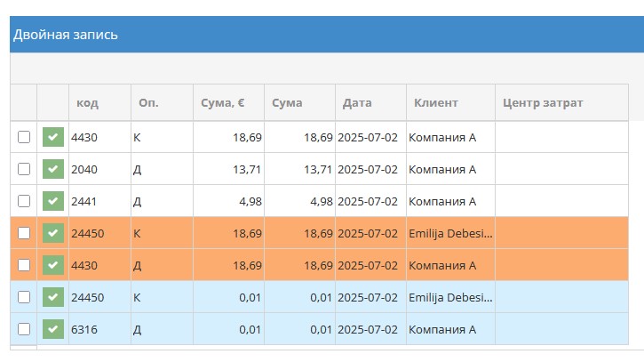
Task: Click green checkmark icon in 6316 row
Action: click(53, 329)
